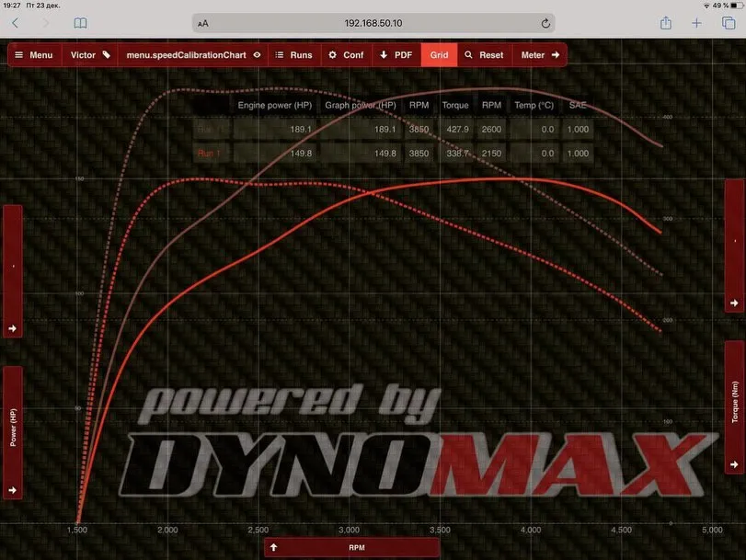Tap the Safari share icon
746x560 pixels.
(x=665, y=23)
